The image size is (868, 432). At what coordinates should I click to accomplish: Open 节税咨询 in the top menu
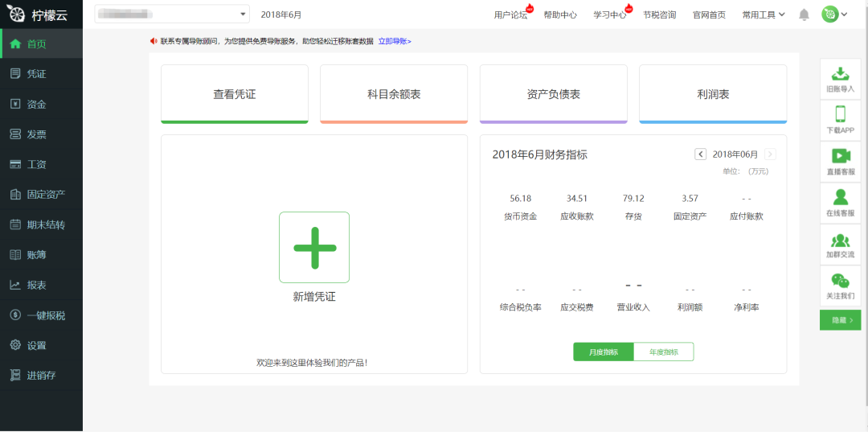pos(659,15)
